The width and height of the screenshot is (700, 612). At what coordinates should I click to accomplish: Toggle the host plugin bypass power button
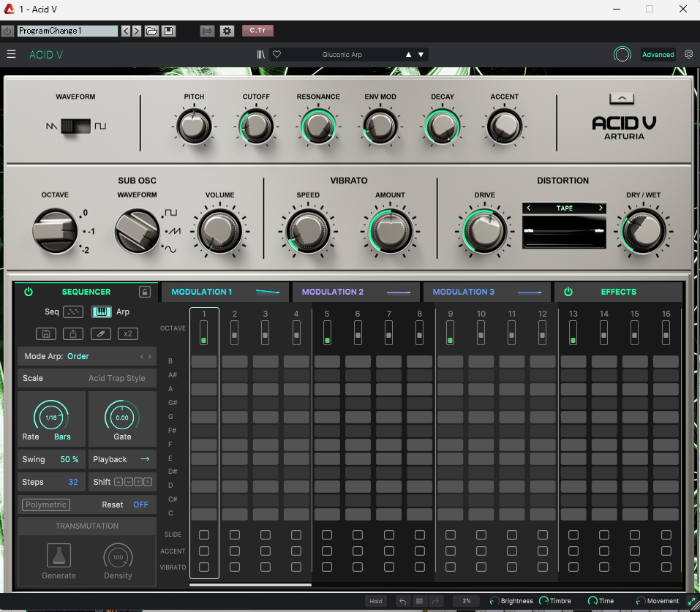(x=7, y=31)
